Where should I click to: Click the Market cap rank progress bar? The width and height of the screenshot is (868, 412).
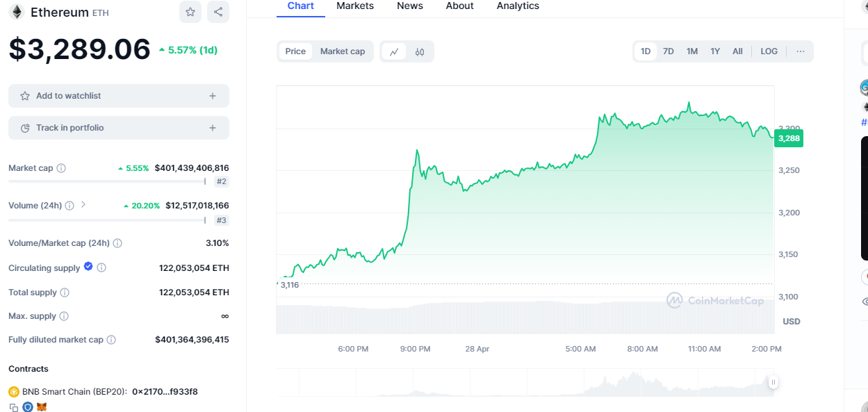point(107,181)
